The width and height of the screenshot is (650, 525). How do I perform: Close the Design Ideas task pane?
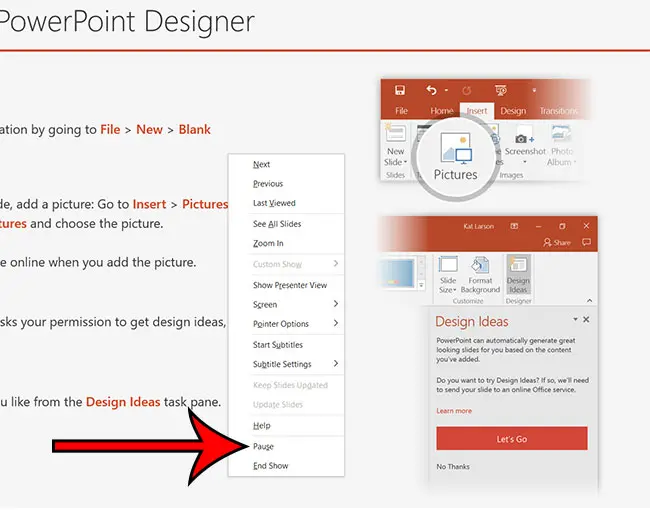click(x=586, y=319)
